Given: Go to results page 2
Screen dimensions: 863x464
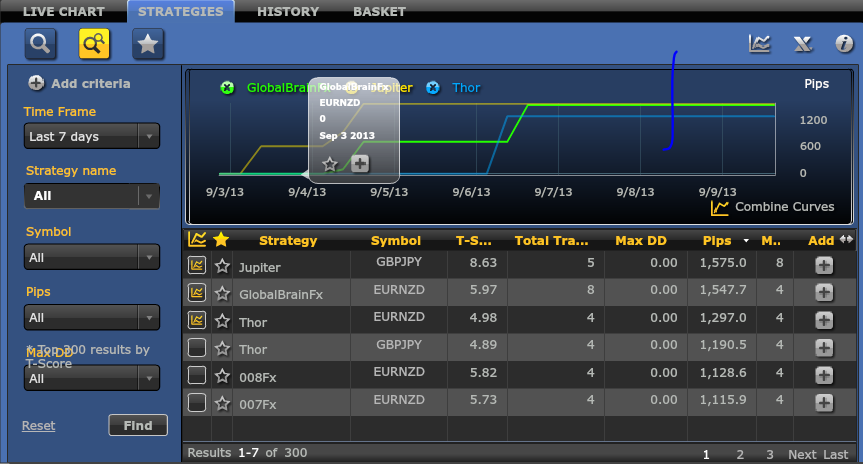Looking at the screenshot, I should [x=740, y=455].
